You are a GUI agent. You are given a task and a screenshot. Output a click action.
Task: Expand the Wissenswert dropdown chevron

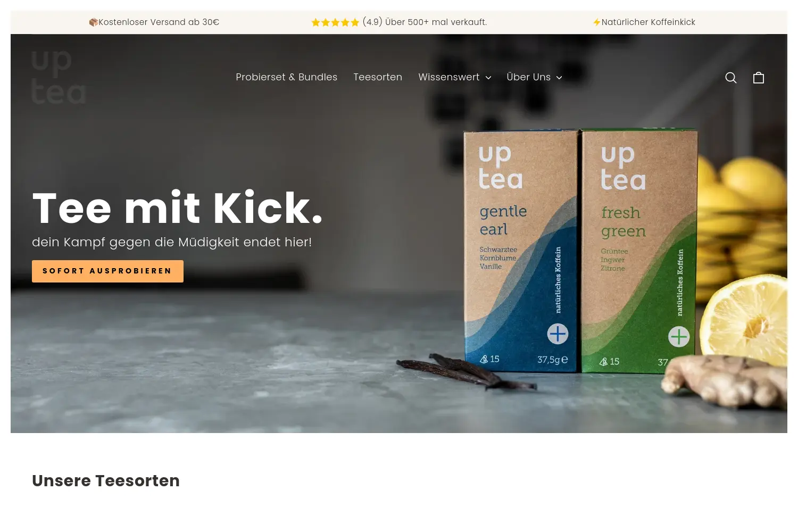488,78
